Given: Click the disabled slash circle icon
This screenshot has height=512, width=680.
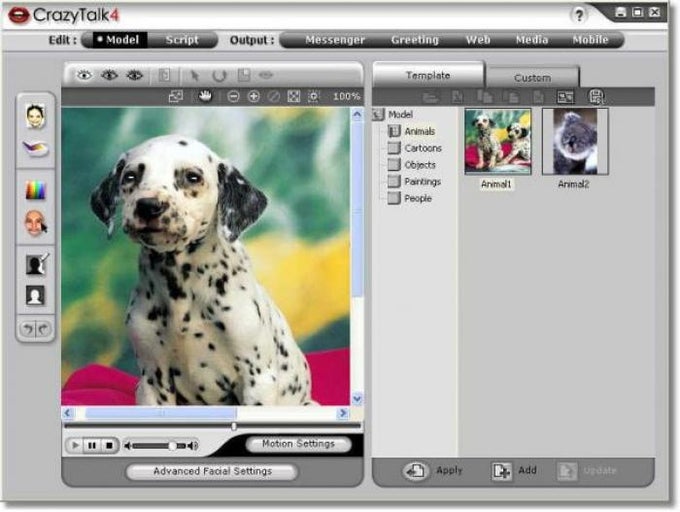Looking at the screenshot, I should click(x=274, y=96).
